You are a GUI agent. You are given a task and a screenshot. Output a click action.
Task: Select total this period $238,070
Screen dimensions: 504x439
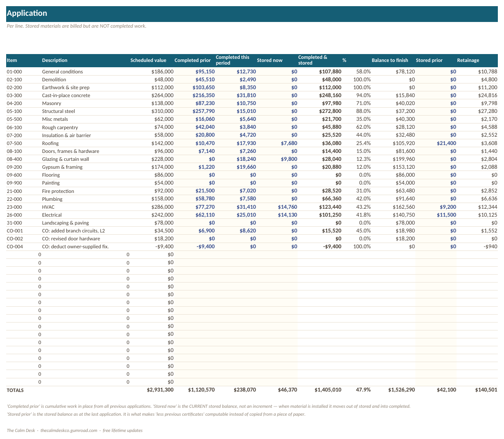click(x=245, y=390)
